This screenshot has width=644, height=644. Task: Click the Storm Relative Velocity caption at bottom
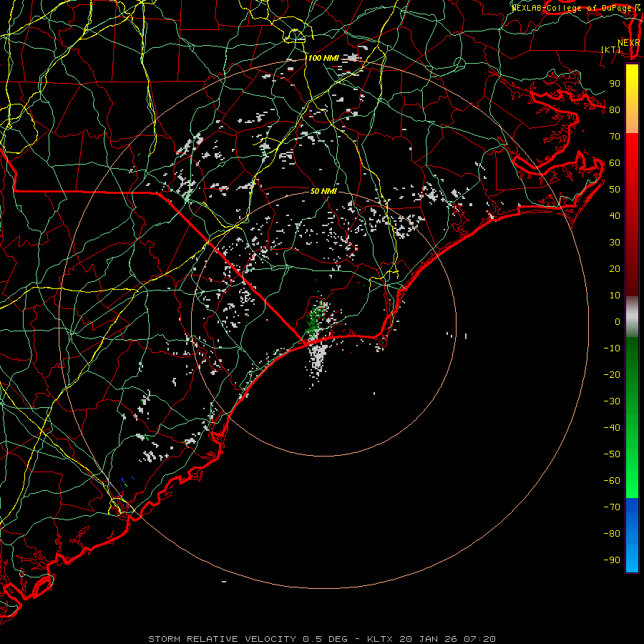tap(322, 639)
